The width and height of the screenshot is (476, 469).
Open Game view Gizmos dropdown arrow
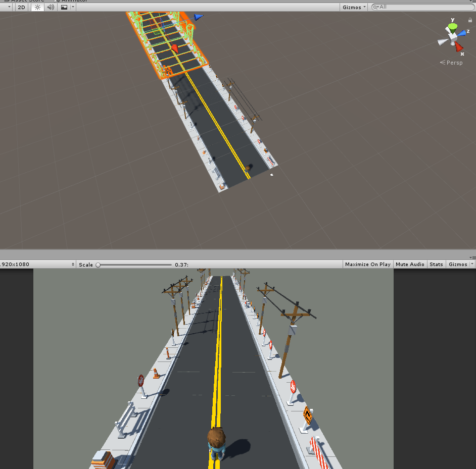[472, 264]
